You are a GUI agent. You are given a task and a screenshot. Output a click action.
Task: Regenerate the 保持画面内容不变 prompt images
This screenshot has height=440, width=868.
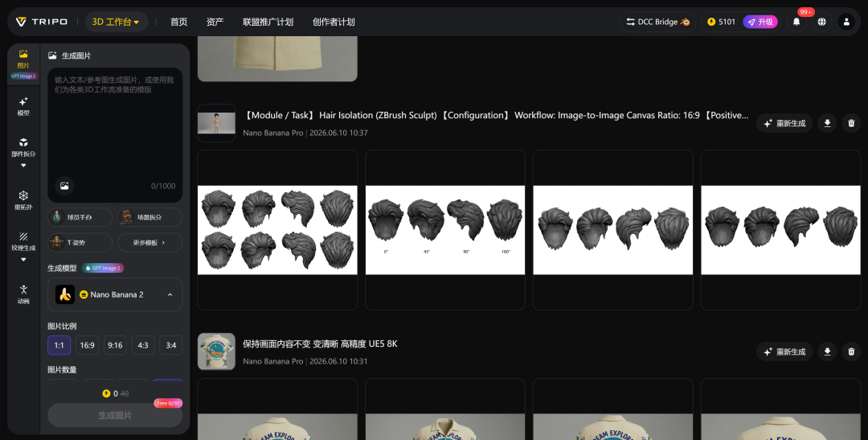784,352
